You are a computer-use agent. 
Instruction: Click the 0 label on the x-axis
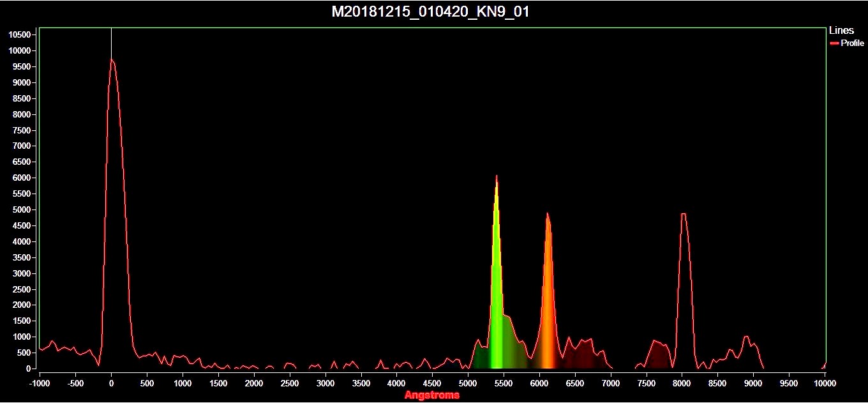point(111,383)
